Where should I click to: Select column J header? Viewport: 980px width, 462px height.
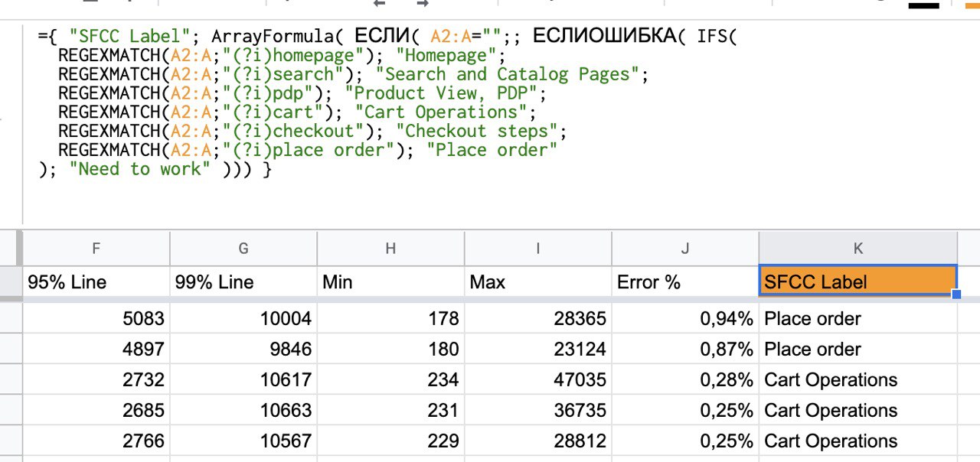pos(685,248)
